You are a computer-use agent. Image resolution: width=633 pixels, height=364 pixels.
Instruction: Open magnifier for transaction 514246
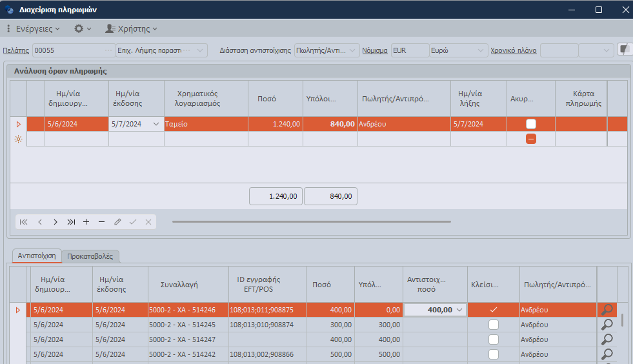click(607, 310)
